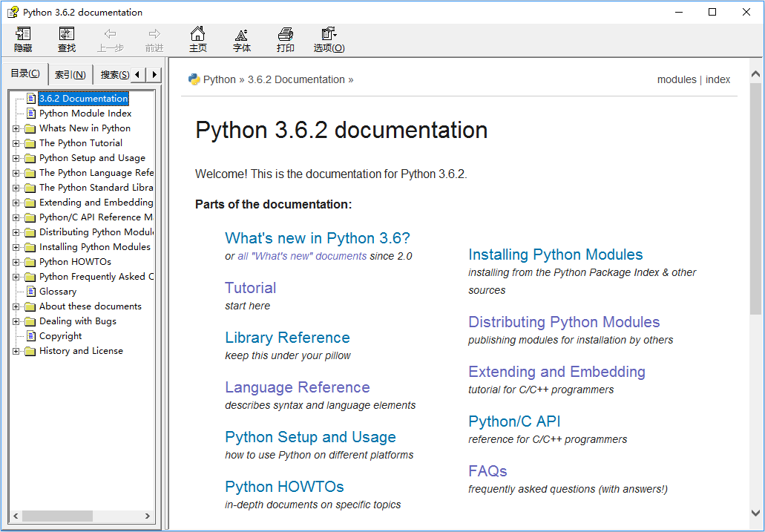Select Copyright in the contents tree
This screenshot has width=765, height=532.
pyautogui.click(x=61, y=336)
